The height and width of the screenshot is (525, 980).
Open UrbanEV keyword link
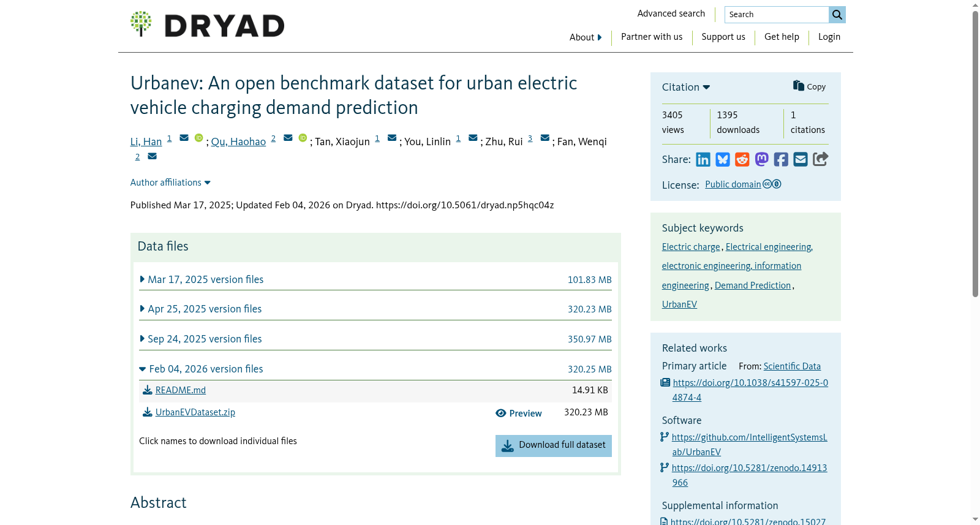[679, 304]
